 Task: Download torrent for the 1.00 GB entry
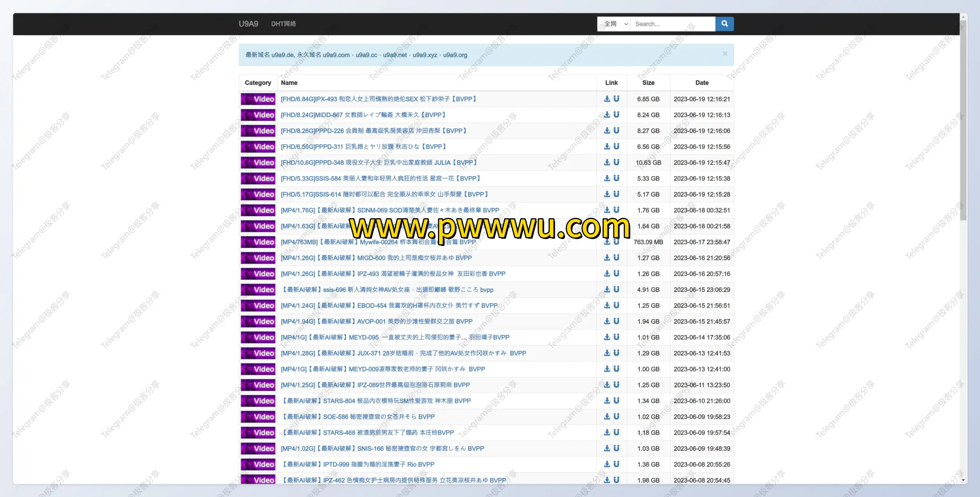pos(607,369)
